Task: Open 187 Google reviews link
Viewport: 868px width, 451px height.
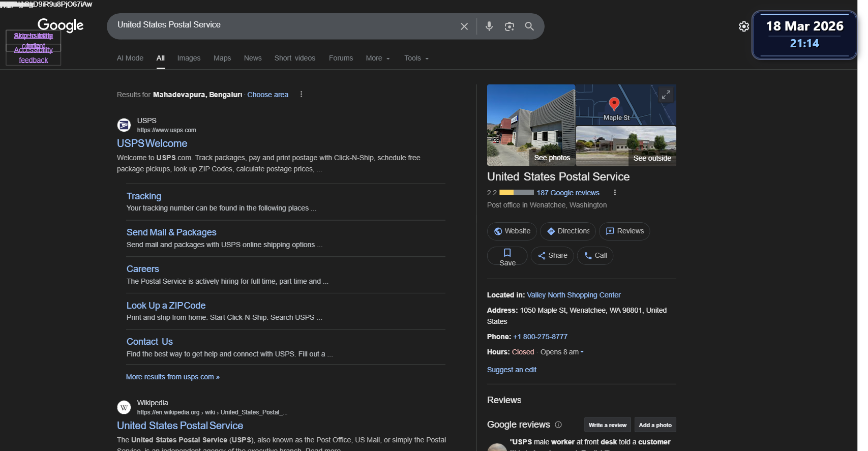Action: pyautogui.click(x=568, y=193)
